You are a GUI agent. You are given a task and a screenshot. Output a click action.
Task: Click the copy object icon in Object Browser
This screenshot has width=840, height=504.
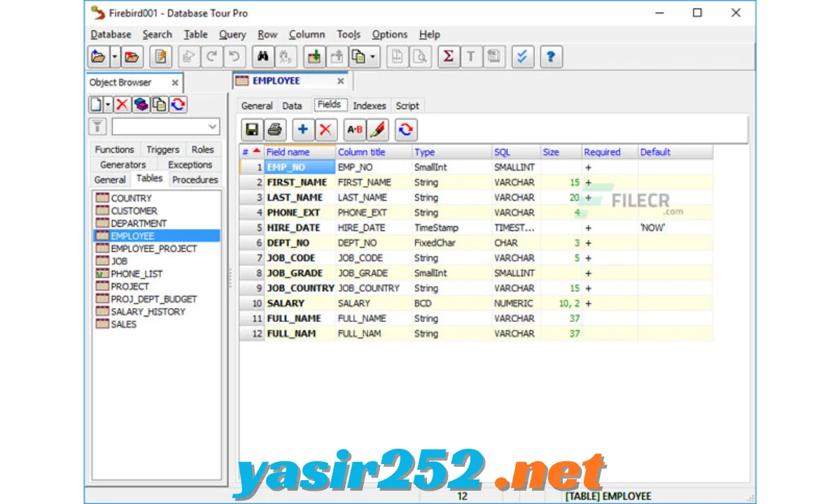pyautogui.click(x=160, y=104)
